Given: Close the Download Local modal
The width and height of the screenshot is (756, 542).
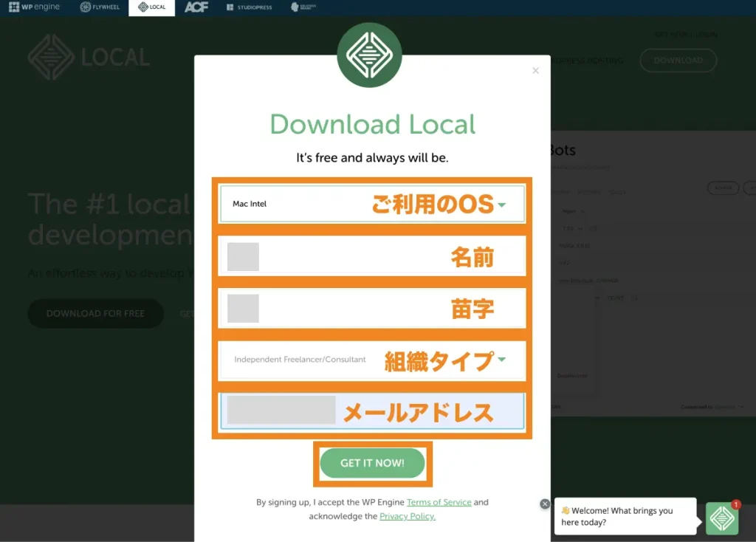Looking at the screenshot, I should click(x=535, y=71).
